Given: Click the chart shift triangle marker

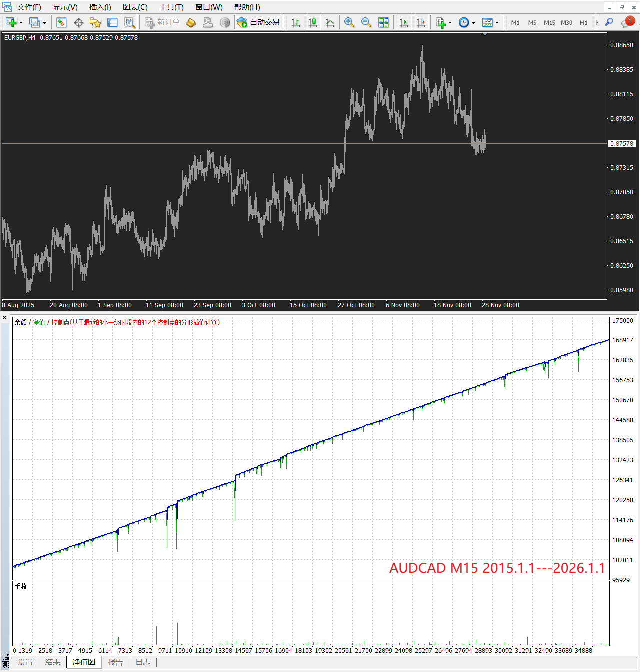Looking at the screenshot, I should [485, 34].
